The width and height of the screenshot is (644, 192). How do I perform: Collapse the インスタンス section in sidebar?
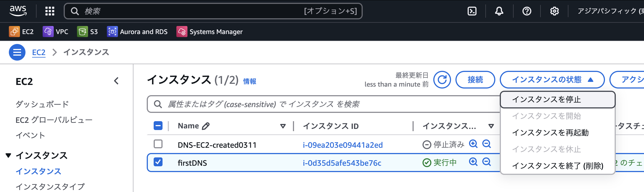click(8, 155)
